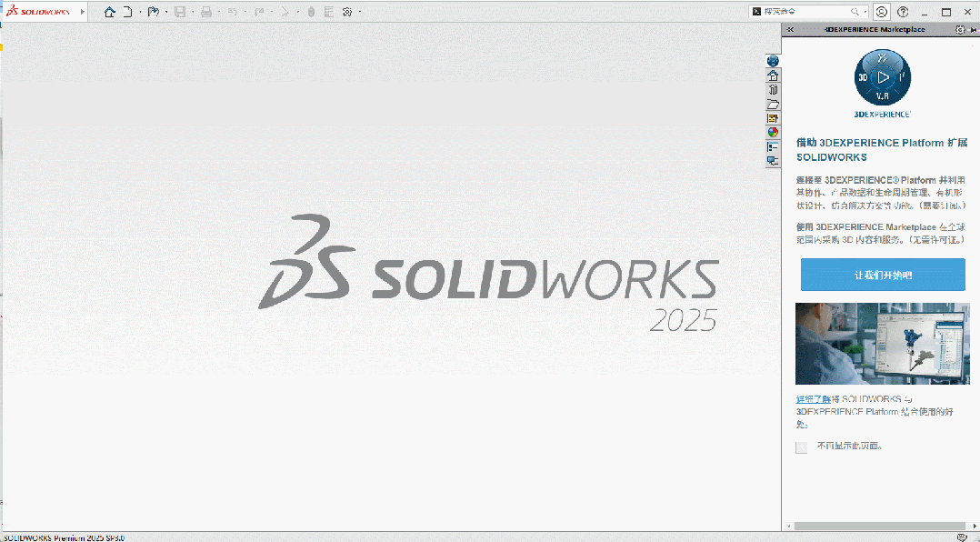Viewport: 980px width, 542px height.
Task: Open the Custom Properties pane tab
Action: pyautogui.click(x=773, y=147)
